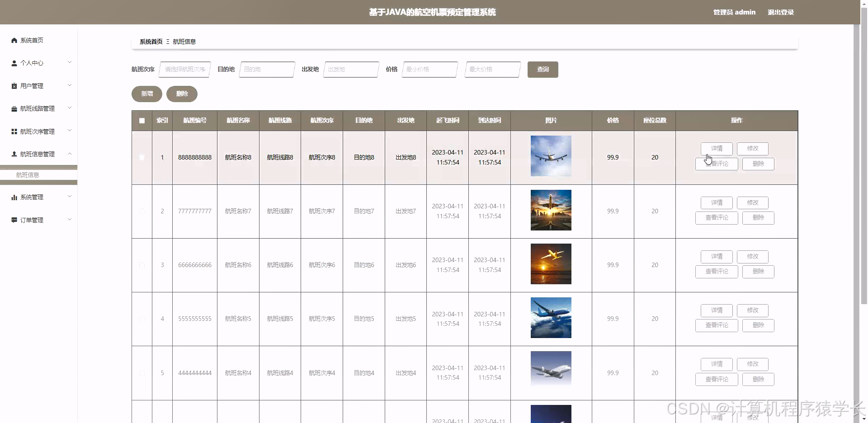This screenshot has height=423, width=868.
Task: Open 系统首页 in the sidebar
Action: (38, 40)
